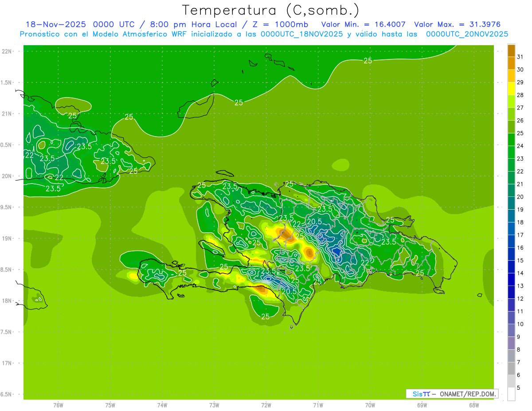The image size is (532, 411).
Task: Click the gray swatch between 6 and 7
Action: point(511,368)
